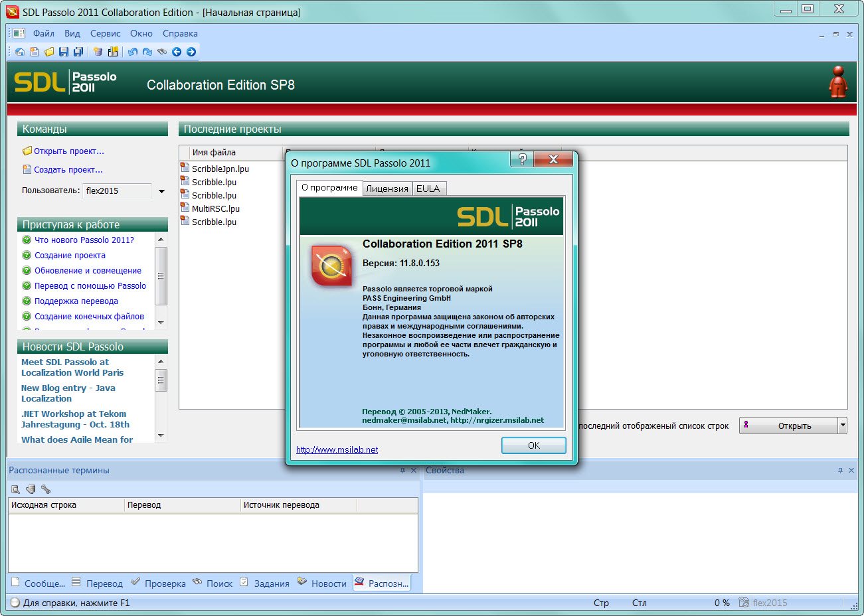Click the Создать проект... link
This screenshot has width=864, height=616.
pyautogui.click(x=68, y=169)
